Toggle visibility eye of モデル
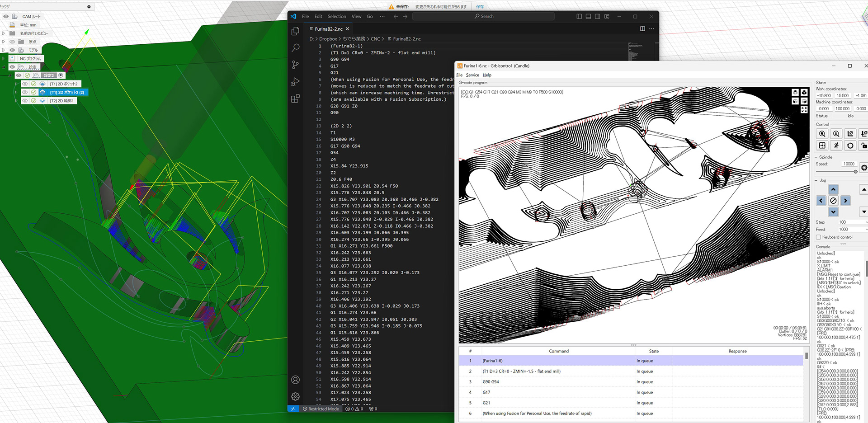 pyautogui.click(x=12, y=50)
